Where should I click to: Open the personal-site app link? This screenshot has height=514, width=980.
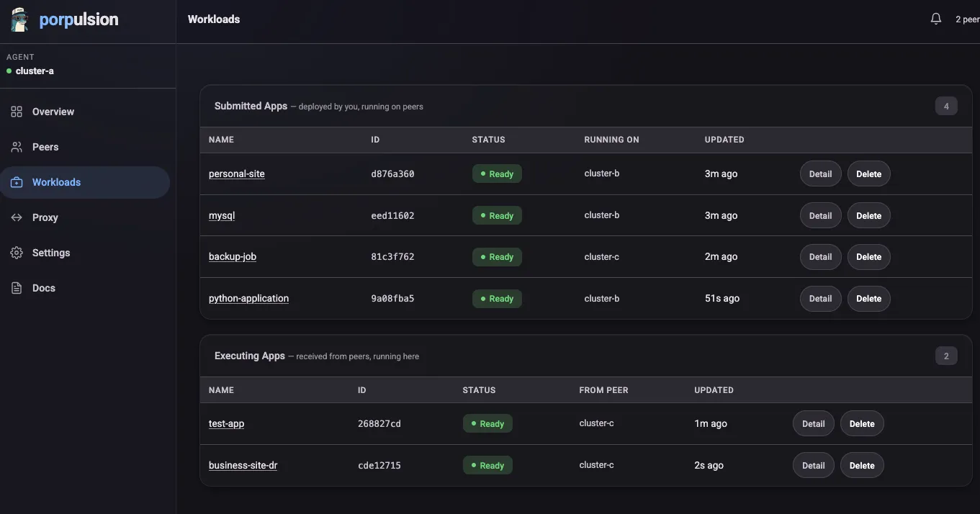point(236,173)
